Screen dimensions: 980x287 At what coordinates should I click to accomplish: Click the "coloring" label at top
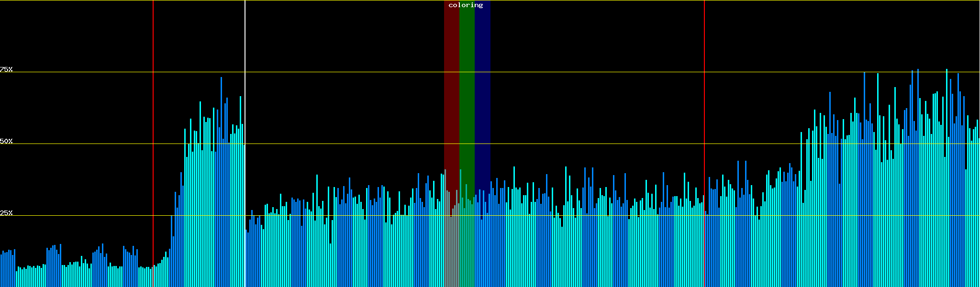point(466,5)
